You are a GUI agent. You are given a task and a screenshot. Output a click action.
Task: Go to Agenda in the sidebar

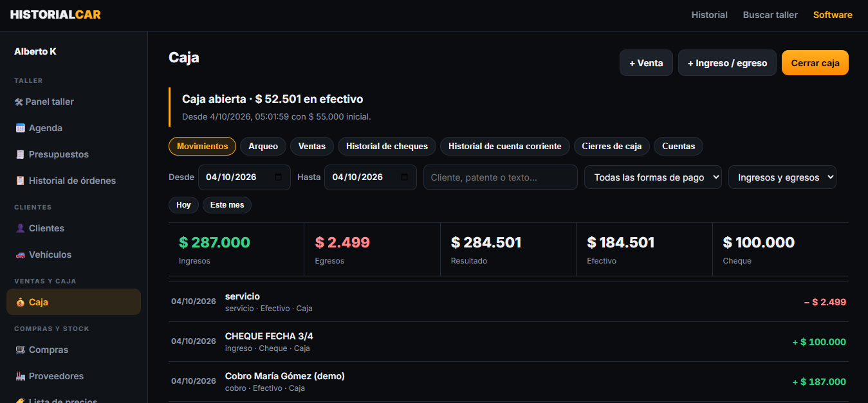pyautogui.click(x=74, y=128)
